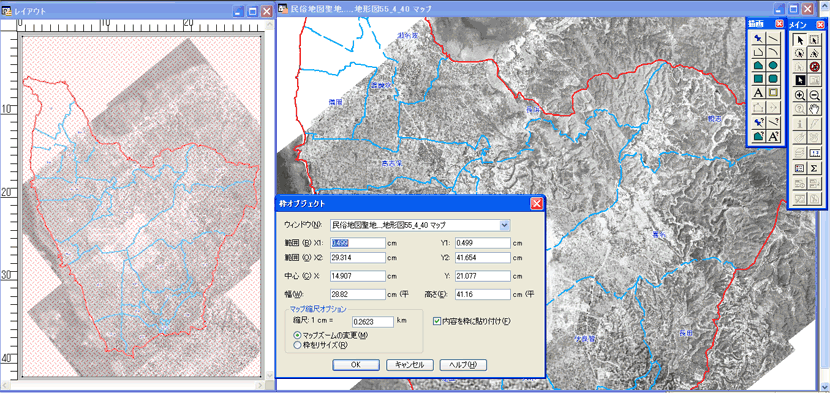Click the center X field 14.907
830x393 pixels.
pos(358,276)
